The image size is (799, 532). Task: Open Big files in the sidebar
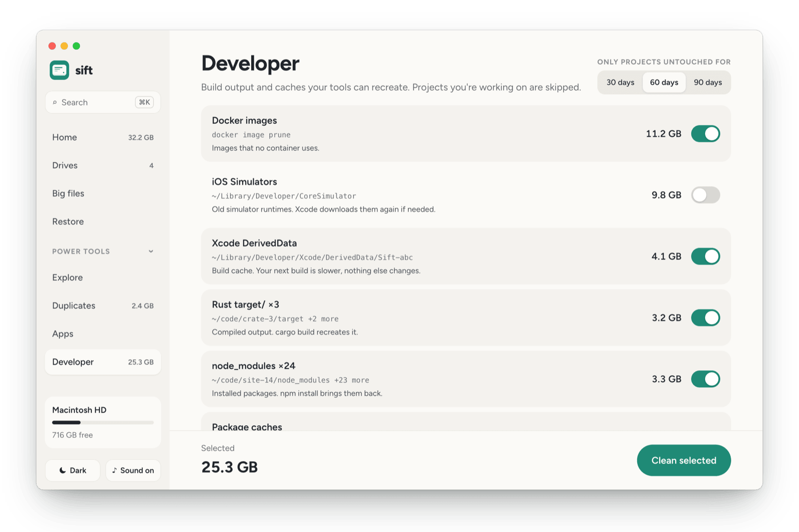[103, 193]
